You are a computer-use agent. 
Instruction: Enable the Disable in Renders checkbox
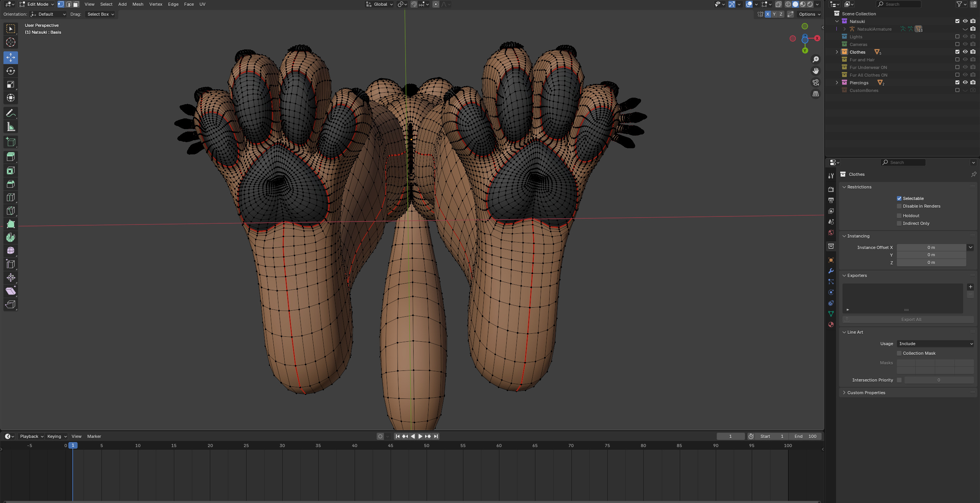coord(899,206)
